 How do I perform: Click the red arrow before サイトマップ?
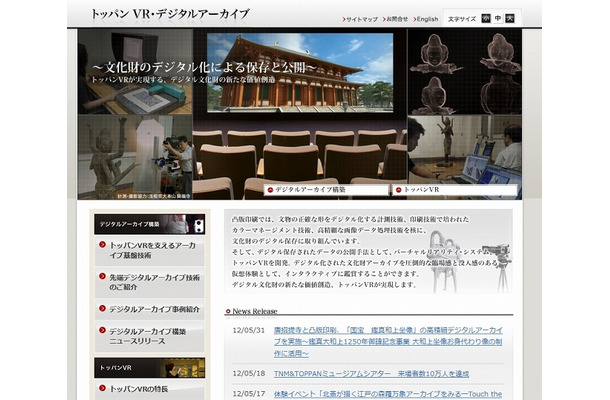coord(344,19)
